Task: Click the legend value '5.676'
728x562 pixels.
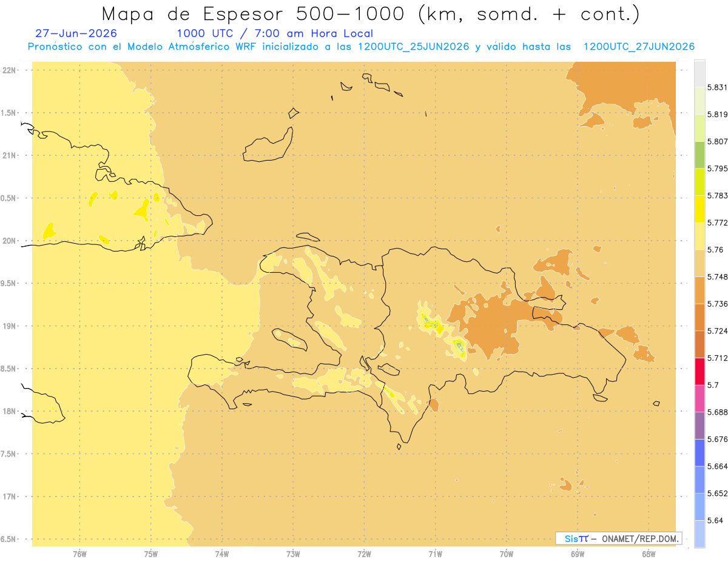Action: tap(717, 439)
